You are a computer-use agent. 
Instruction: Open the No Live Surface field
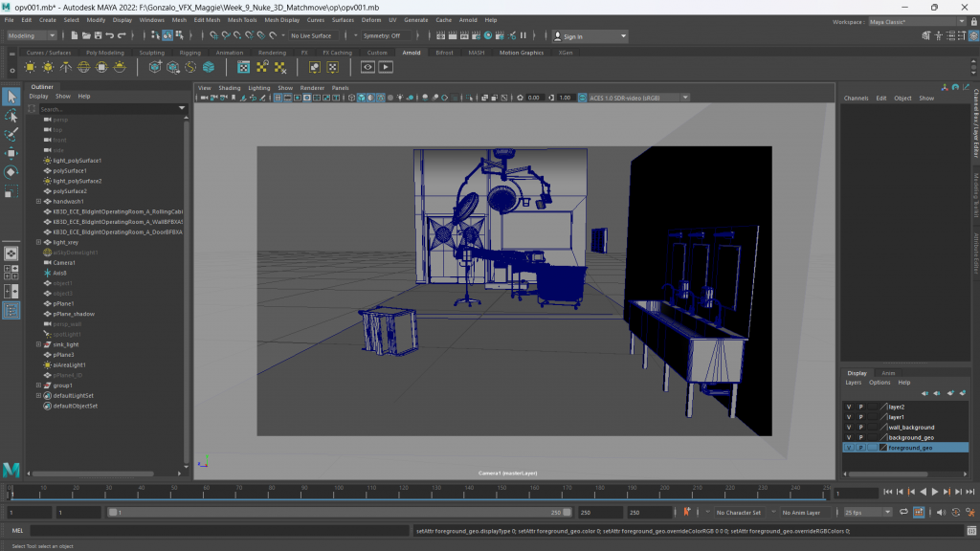click(x=314, y=35)
